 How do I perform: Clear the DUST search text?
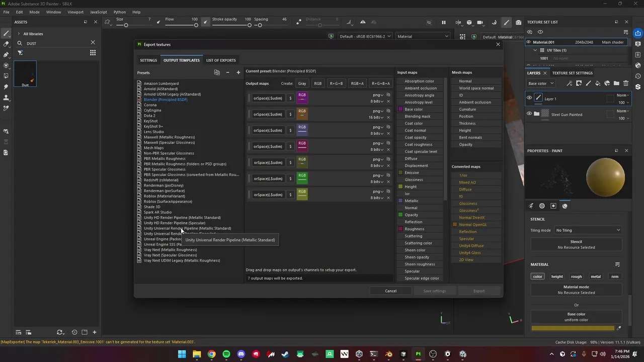[x=93, y=43]
